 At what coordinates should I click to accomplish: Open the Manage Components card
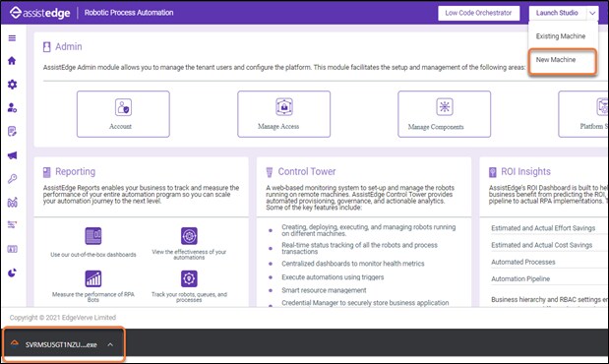(x=445, y=114)
